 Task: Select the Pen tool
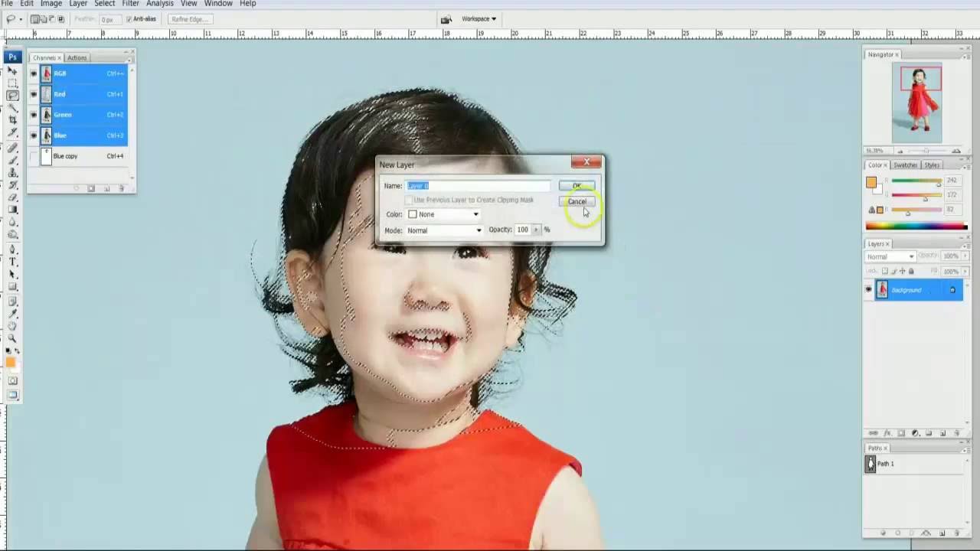[13, 249]
